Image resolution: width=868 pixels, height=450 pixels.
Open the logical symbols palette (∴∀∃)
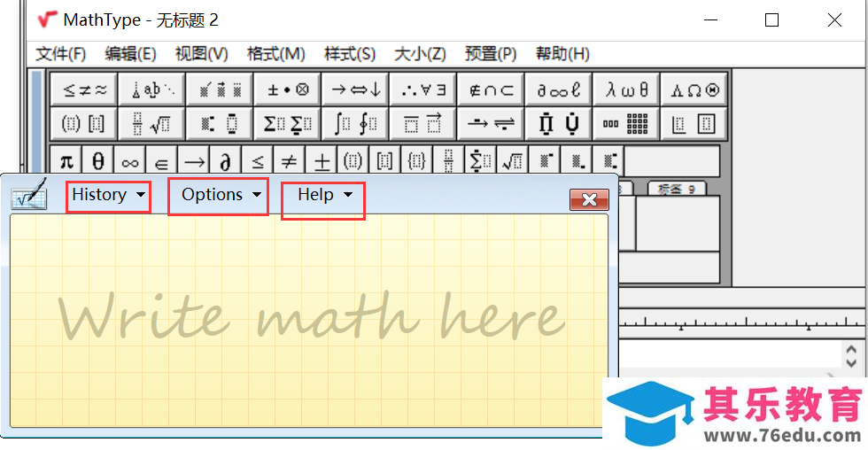tap(423, 89)
